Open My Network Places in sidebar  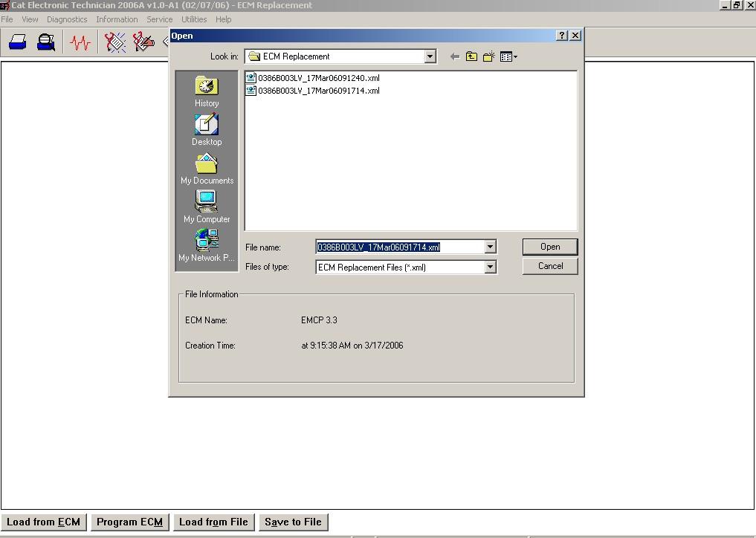[x=207, y=246]
